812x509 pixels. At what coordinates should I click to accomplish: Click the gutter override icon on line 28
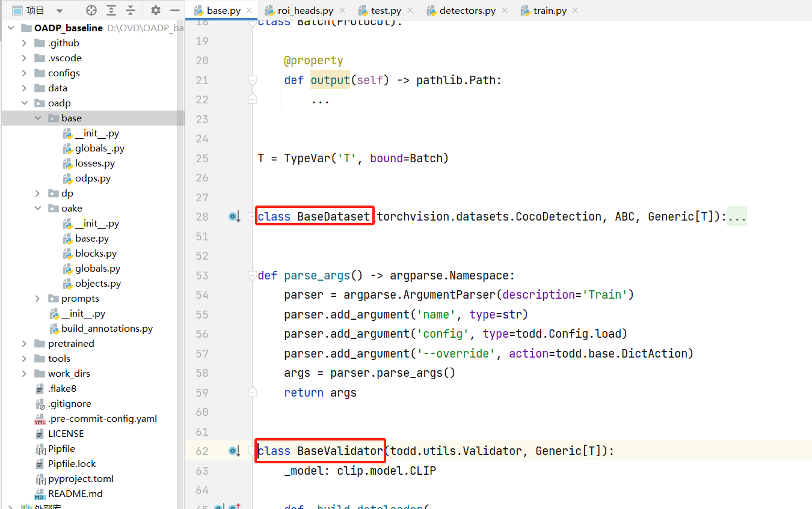(x=234, y=216)
